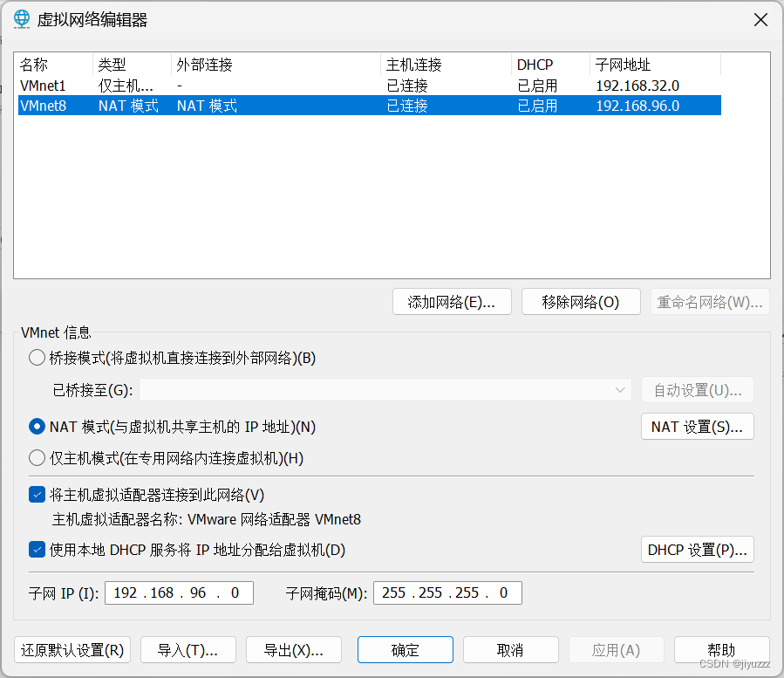Click the 子网 IP input field
The image size is (784, 678).
tap(179, 593)
